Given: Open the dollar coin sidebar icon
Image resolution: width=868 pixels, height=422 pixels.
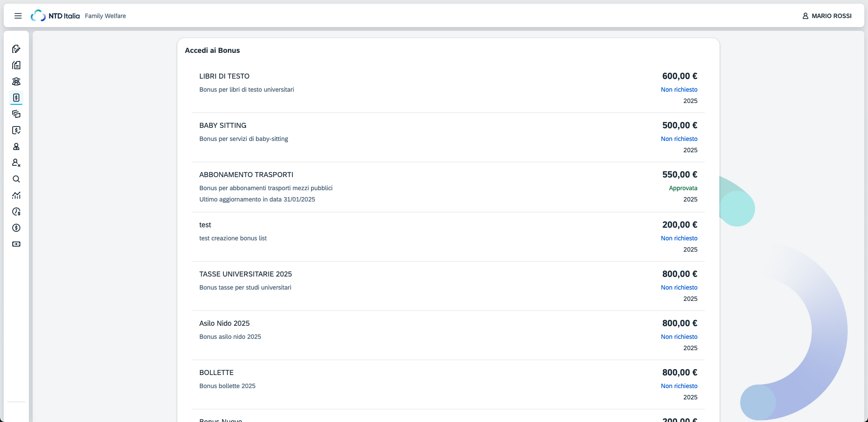Looking at the screenshot, I should [x=16, y=228].
